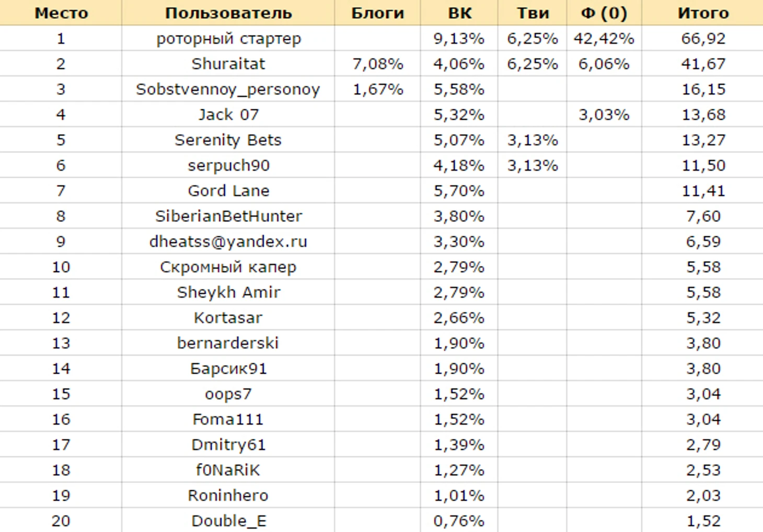Screen dimensions: 763x532
Task: Click the Double_E user cell
Action: click(228, 521)
